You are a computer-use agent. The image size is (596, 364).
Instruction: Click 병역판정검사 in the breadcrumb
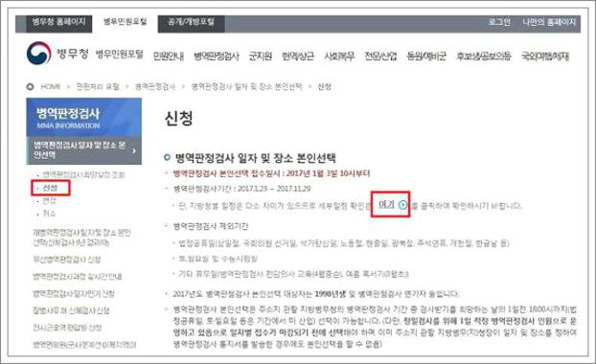pyautogui.click(x=155, y=86)
